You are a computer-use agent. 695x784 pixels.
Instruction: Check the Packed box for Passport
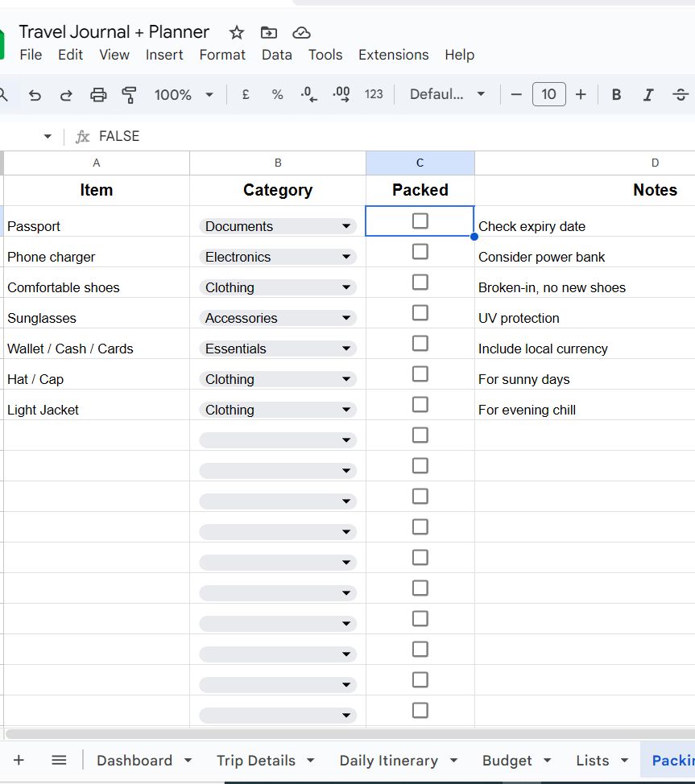pyautogui.click(x=420, y=221)
